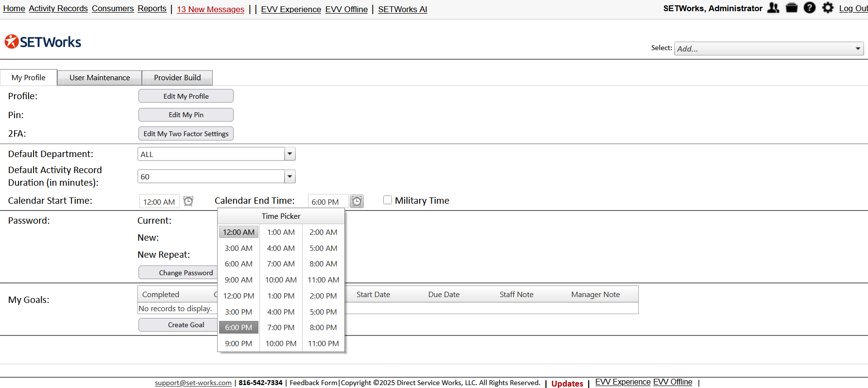The image size is (868, 388).
Task: Open Activity Records in top navigation
Action: click(58, 9)
